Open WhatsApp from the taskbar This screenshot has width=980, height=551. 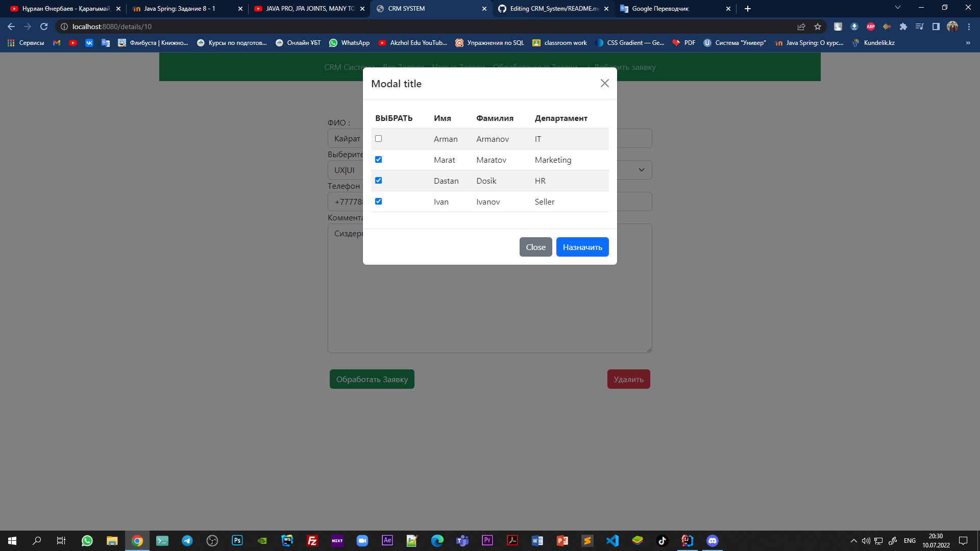87,541
